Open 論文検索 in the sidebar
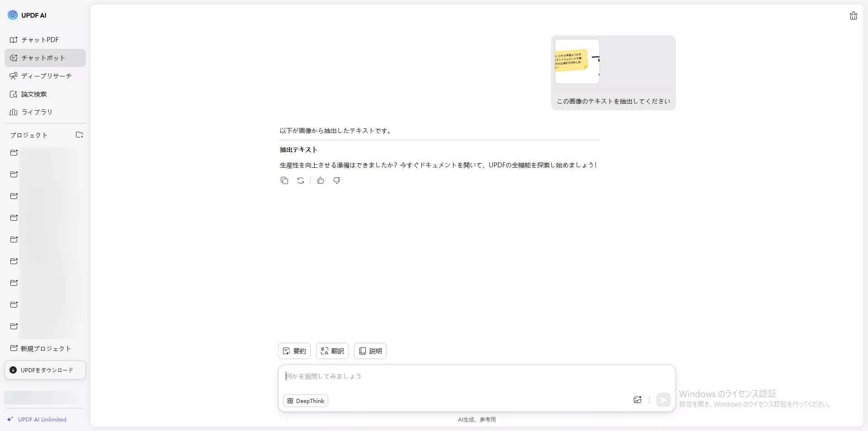 (x=45, y=94)
